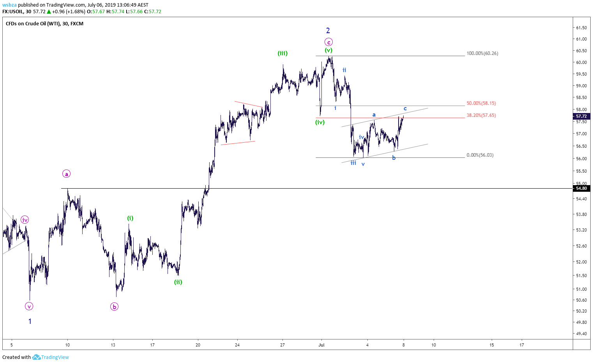Image resolution: width=593 pixels, height=364 pixels.
Task: Select the circled magenta 'iv' wave label
Action: tap(25, 220)
